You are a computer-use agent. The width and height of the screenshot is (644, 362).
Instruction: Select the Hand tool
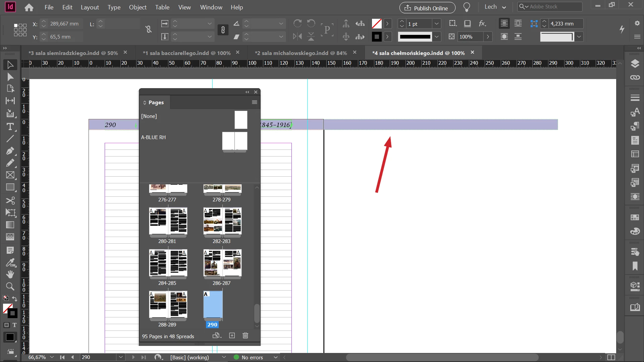(x=10, y=274)
